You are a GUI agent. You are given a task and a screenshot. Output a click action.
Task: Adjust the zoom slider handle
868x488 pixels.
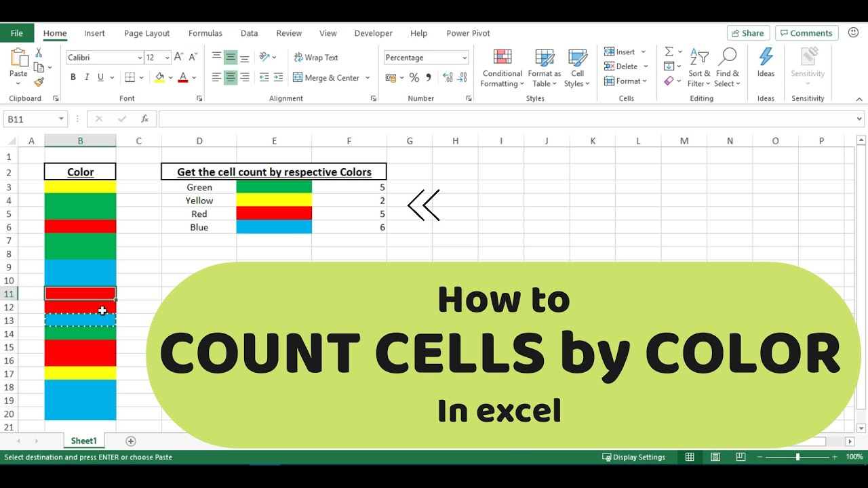pos(797,457)
